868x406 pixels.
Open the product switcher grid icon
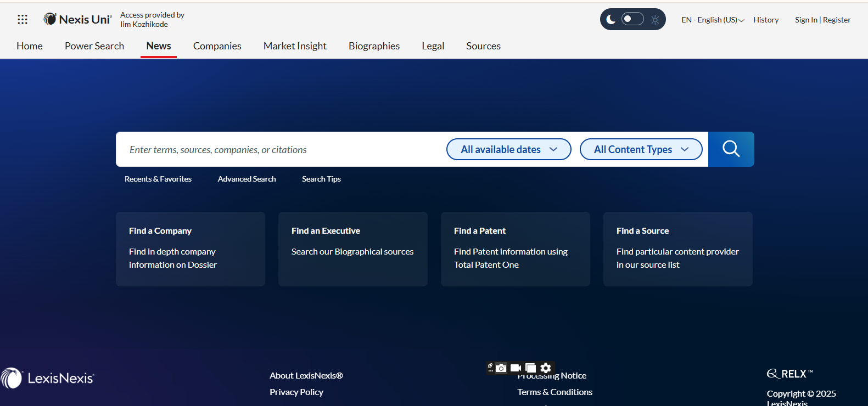pyautogui.click(x=23, y=20)
